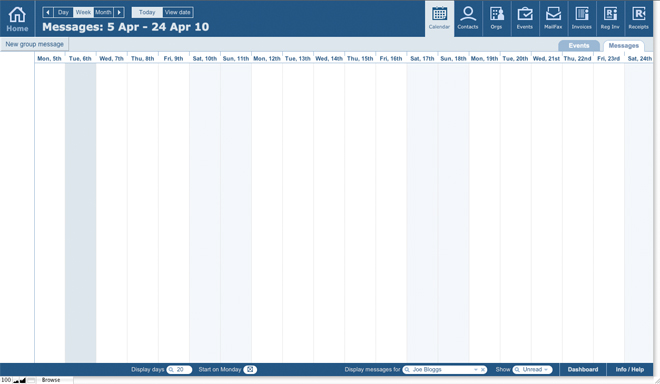Open the Reg Inv module

click(610, 19)
